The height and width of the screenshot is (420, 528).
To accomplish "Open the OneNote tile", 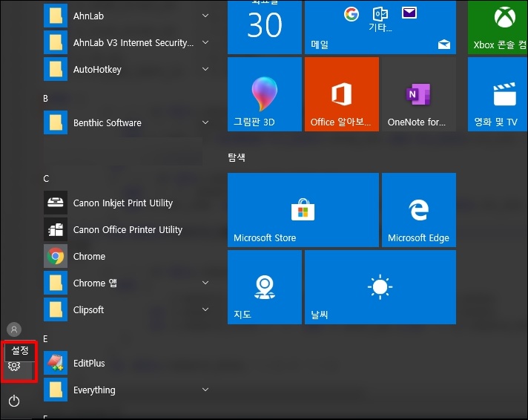I will click(419, 94).
